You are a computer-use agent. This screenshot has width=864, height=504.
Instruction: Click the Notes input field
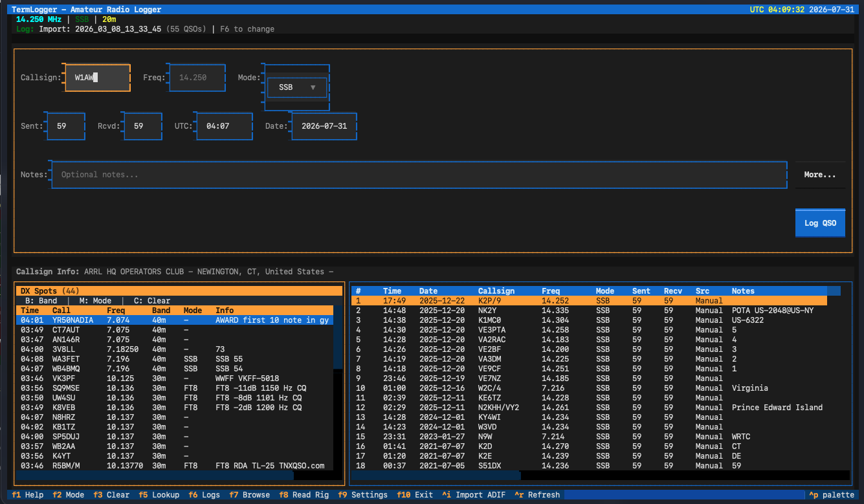coord(419,175)
